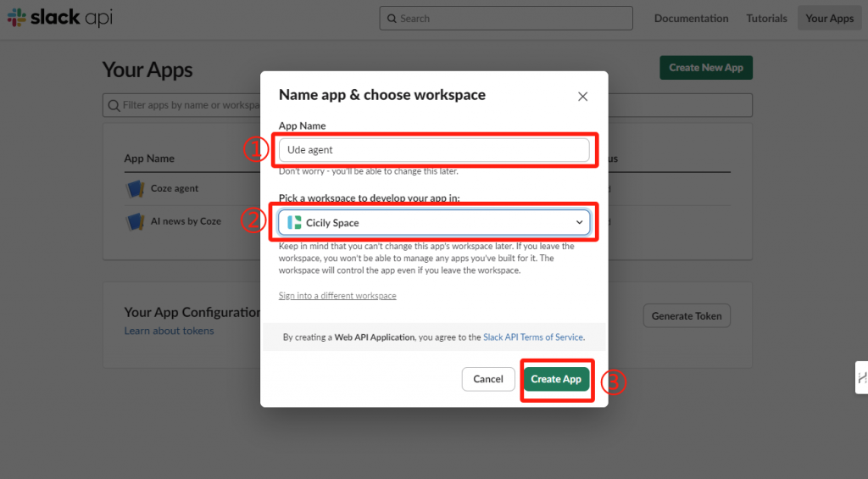
Task: Click the Slack API logo
Action: 60,18
